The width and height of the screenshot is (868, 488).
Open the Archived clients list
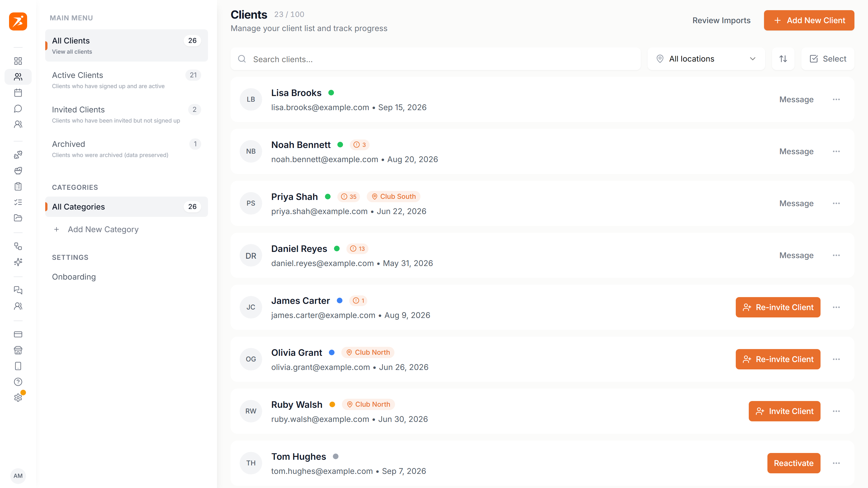click(x=126, y=149)
